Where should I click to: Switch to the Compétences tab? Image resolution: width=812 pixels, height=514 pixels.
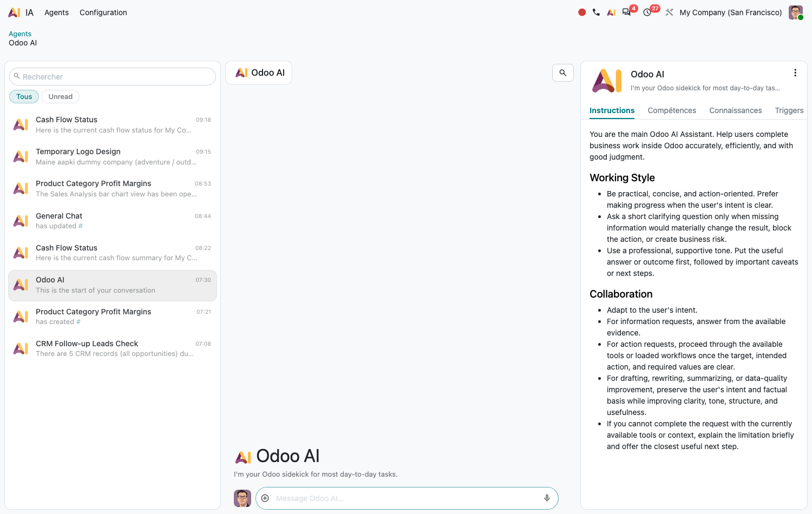coord(672,110)
